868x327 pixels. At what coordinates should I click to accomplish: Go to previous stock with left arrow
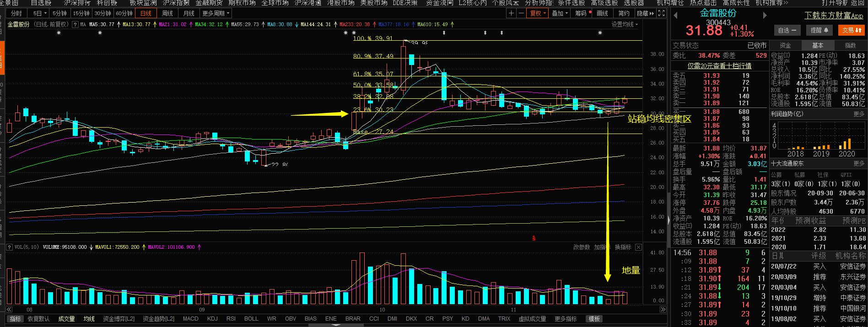[x=675, y=15]
